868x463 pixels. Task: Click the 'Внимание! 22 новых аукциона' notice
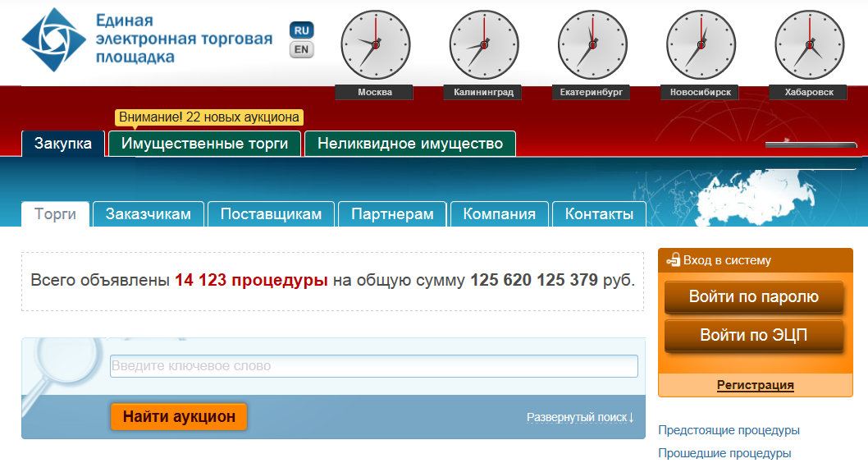pos(209,117)
